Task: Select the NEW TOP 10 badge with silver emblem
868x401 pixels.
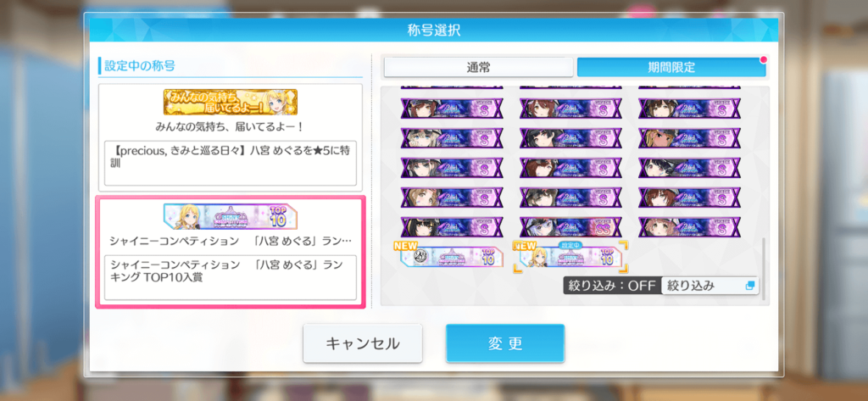Action: [x=452, y=257]
